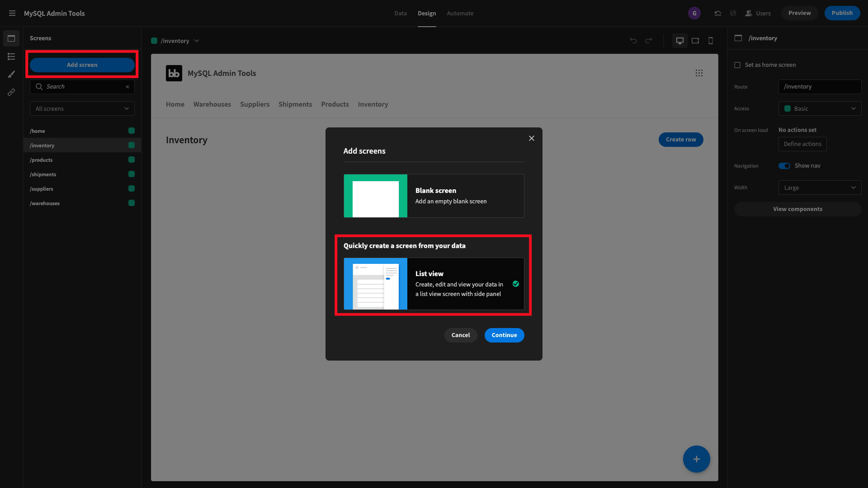Select the List view screen template

(434, 283)
